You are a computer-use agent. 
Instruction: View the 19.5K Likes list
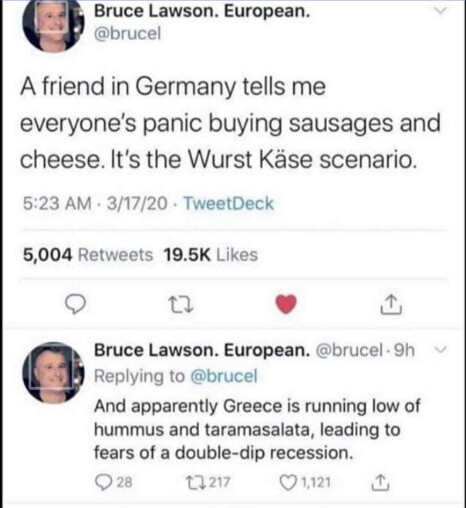click(211, 255)
